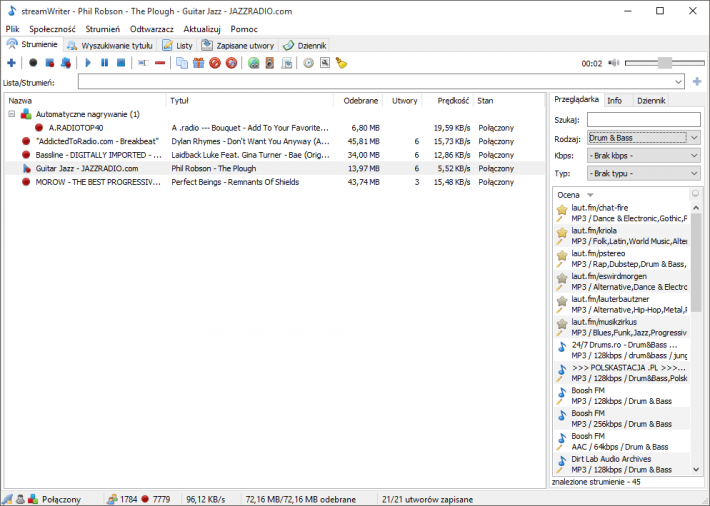
Task: Click the browser list scroll down arrow
Action: coord(696,470)
